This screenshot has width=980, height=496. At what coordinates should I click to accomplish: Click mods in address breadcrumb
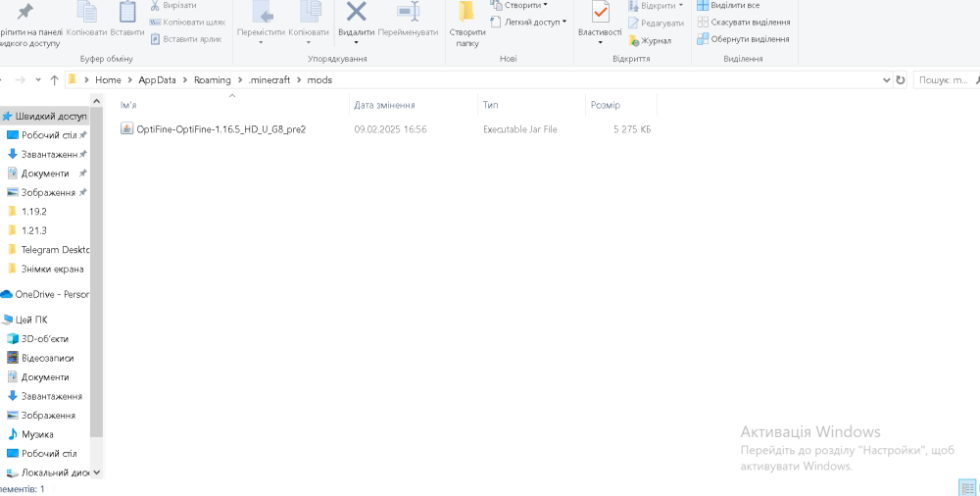click(319, 80)
